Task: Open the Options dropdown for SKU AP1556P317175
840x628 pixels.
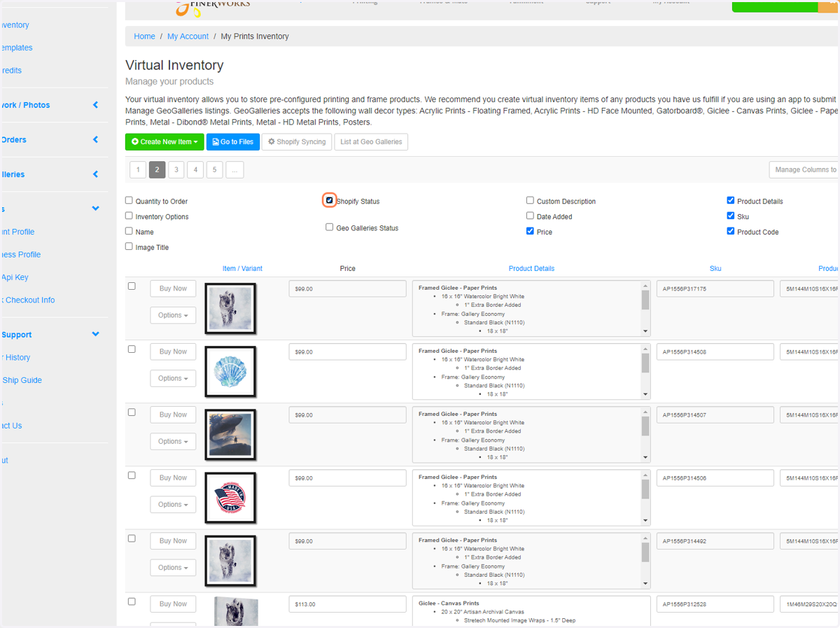Action: click(173, 315)
